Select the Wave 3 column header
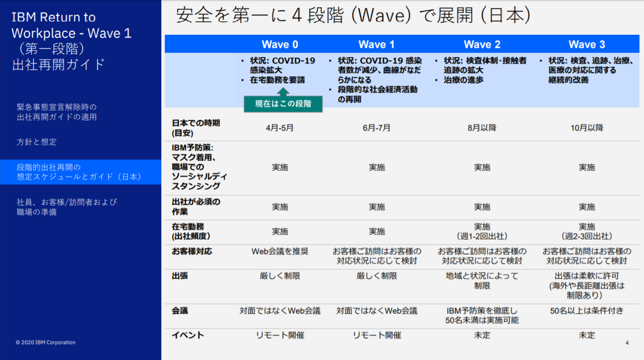 tap(586, 44)
